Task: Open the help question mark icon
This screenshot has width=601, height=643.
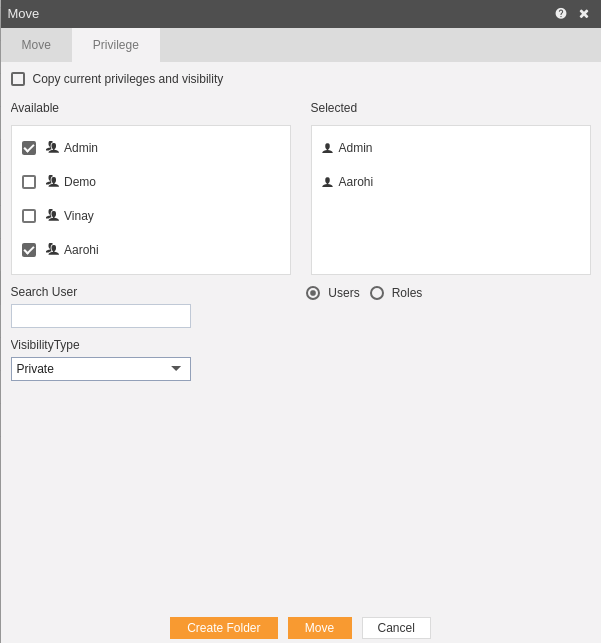Action: click(x=560, y=14)
